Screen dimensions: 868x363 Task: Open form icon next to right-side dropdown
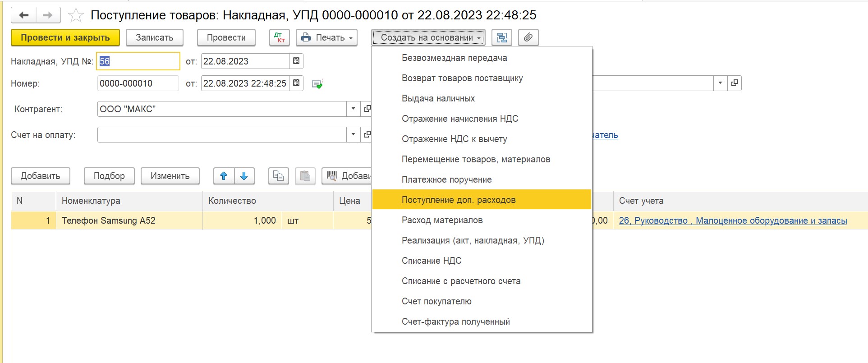point(735,83)
